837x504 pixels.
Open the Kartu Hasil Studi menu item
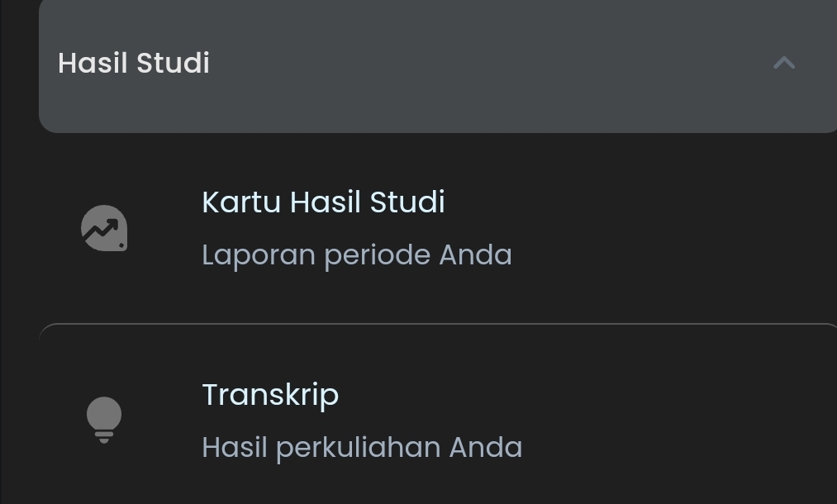(323, 202)
